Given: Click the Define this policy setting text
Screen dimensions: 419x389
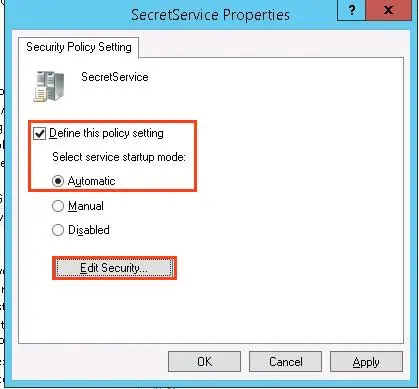Looking at the screenshot, I should click(x=106, y=133).
